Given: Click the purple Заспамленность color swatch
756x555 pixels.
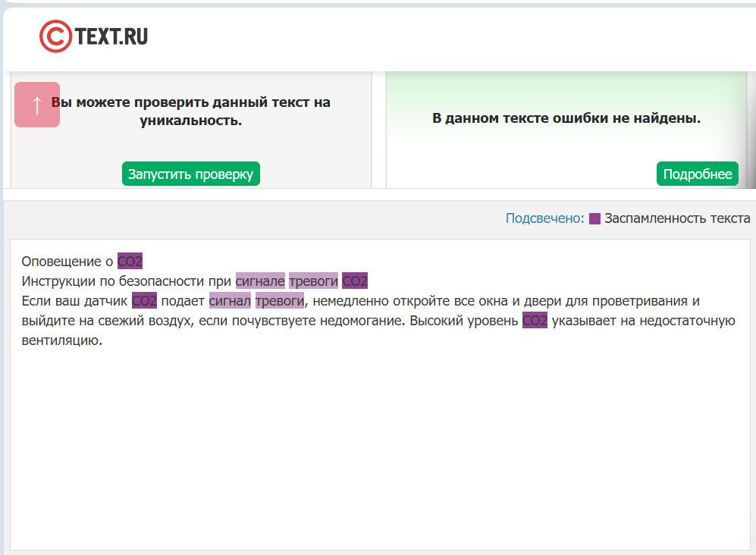Looking at the screenshot, I should [x=594, y=218].
